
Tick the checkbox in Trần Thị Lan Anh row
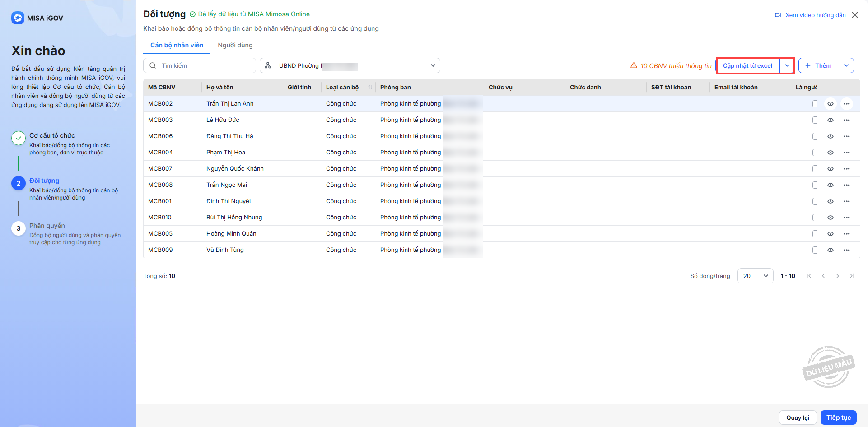pos(815,104)
